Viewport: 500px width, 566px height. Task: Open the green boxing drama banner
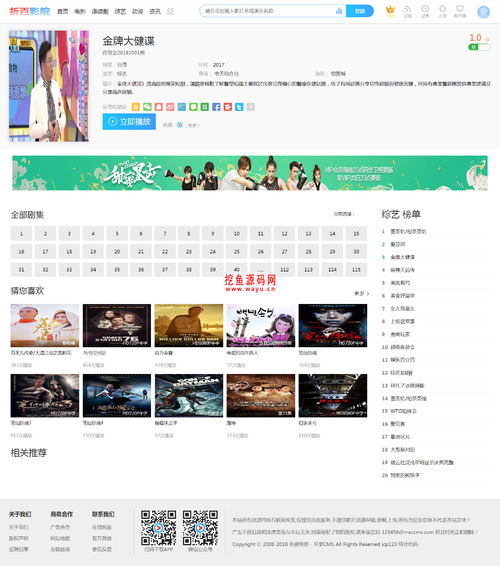(x=250, y=173)
